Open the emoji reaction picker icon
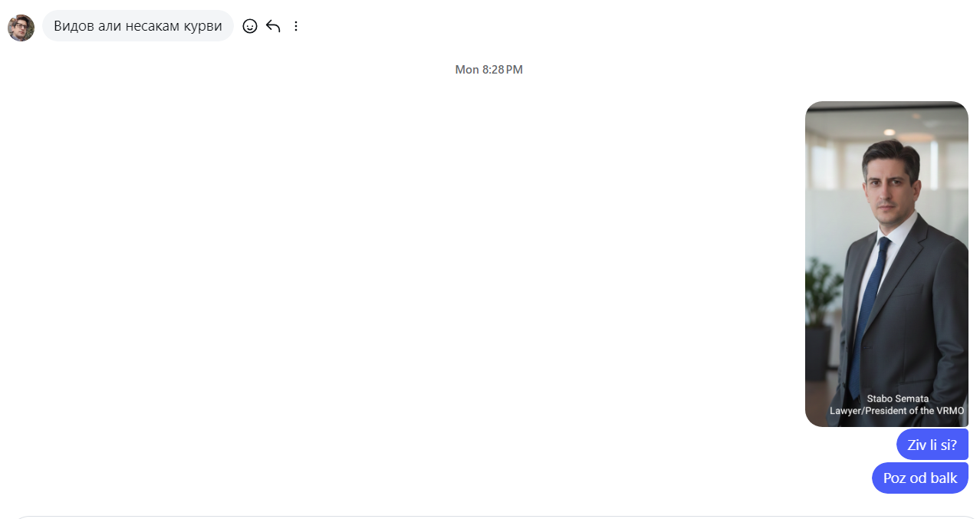 [x=250, y=26]
